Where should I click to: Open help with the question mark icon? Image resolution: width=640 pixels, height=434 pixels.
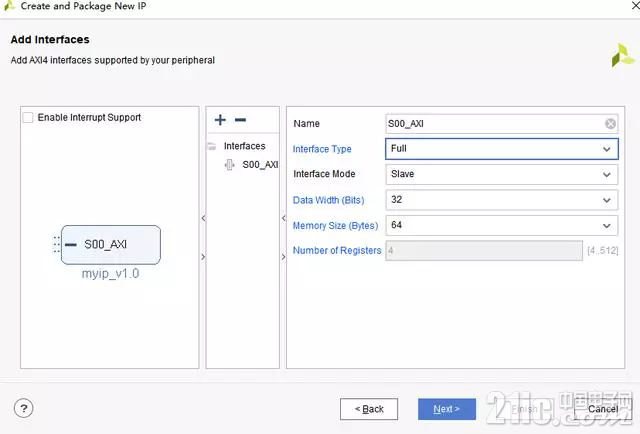coord(24,408)
